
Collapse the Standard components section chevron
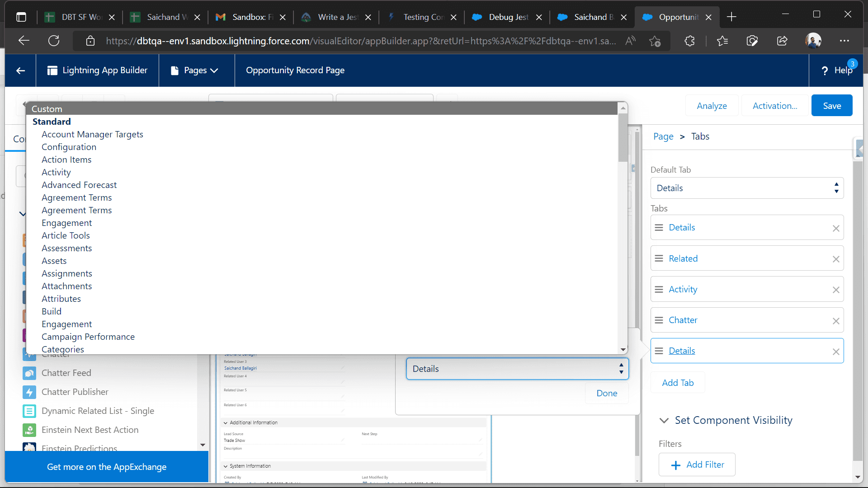click(22, 214)
